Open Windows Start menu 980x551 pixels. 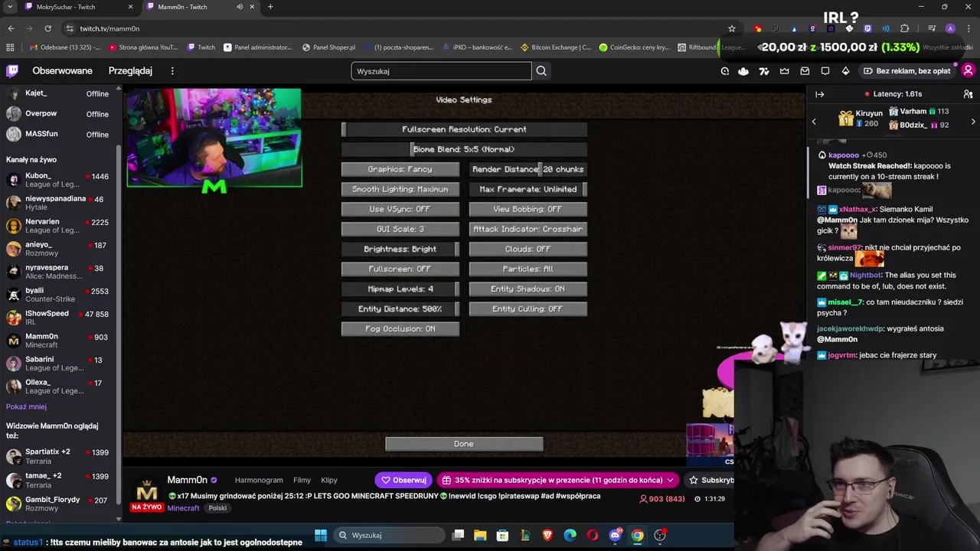[321, 535]
